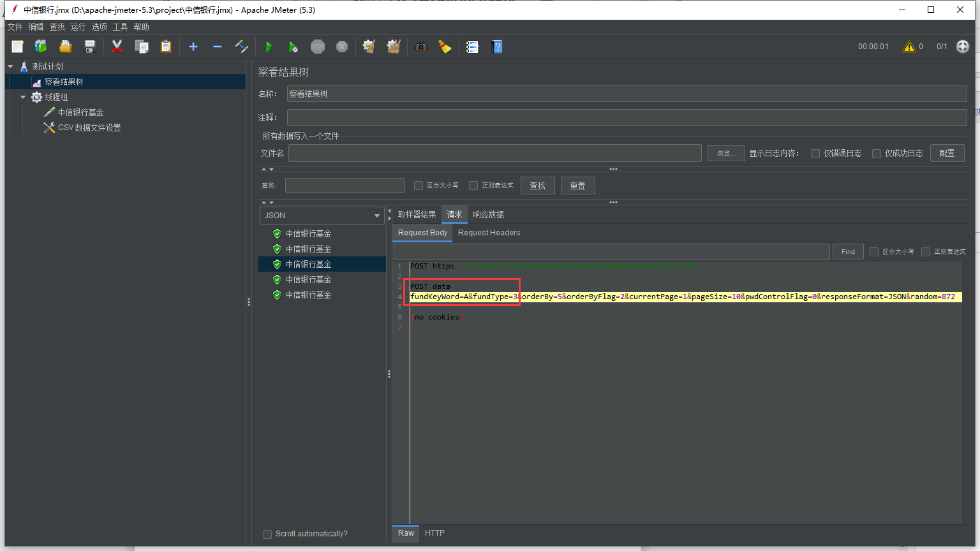
Task: Open the 文件 menu
Action: pos(15,27)
